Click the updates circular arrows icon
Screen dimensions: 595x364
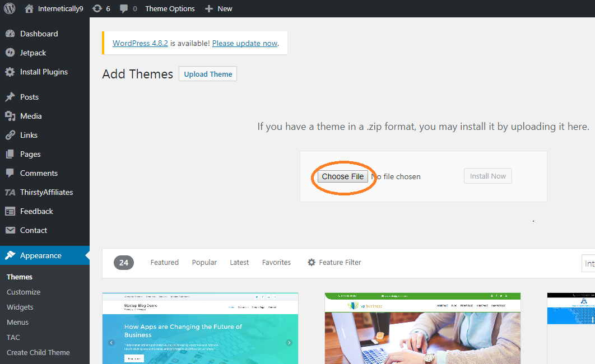(x=97, y=8)
